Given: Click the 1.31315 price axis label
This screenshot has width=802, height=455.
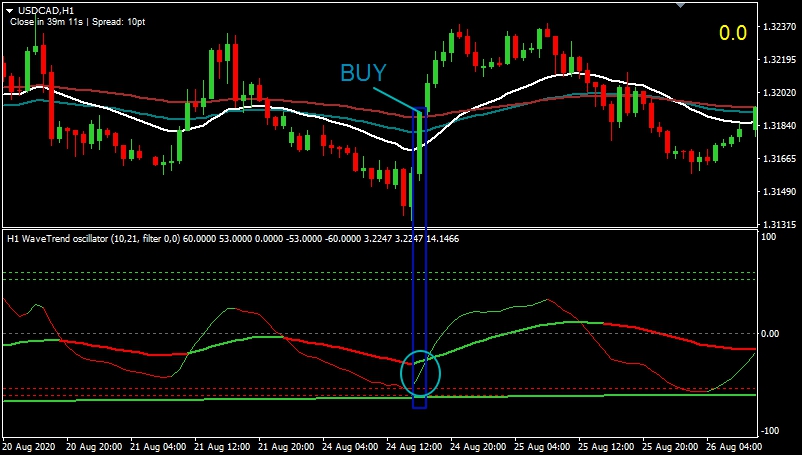Looking at the screenshot, I should 780,225.
